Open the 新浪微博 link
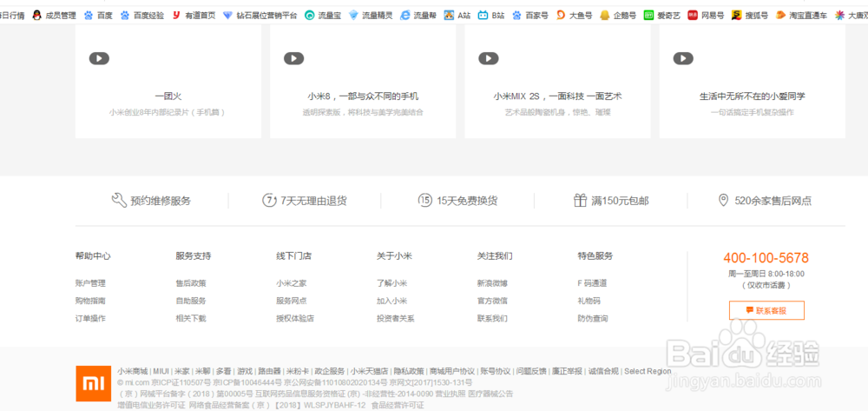Image resolution: width=868 pixels, height=411 pixels. click(492, 283)
